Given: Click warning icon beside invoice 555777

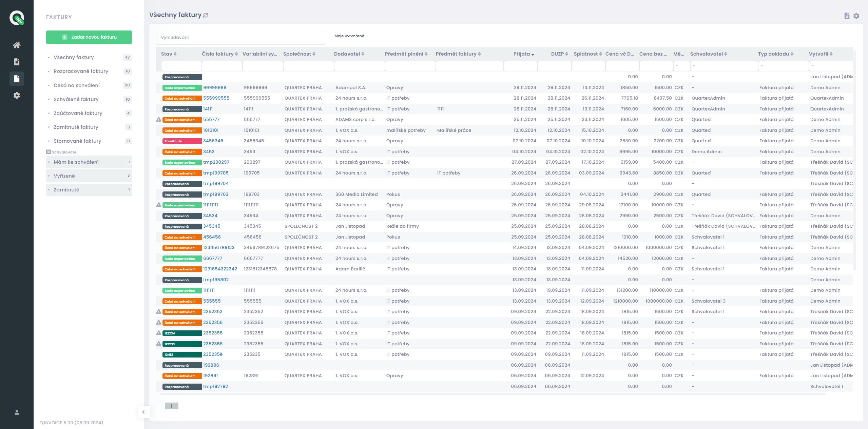Looking at the screenshot, I should pyautogui.click(x=158, y=120).
